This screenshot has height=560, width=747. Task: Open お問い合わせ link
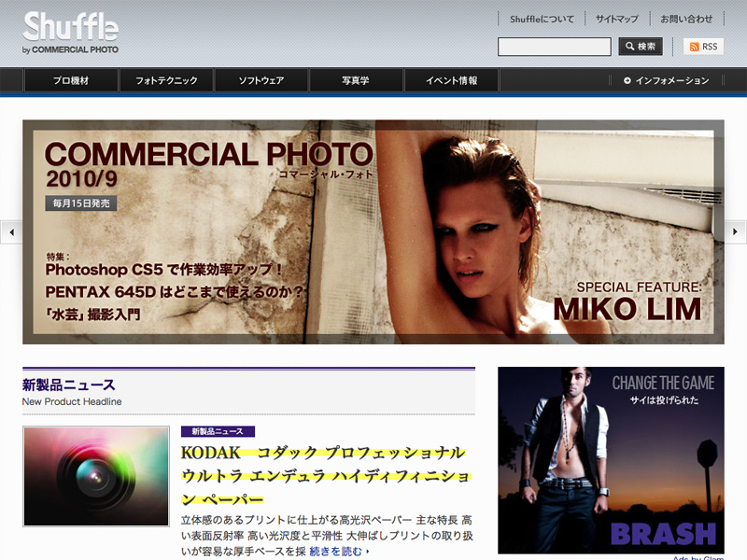click(686, 19)
